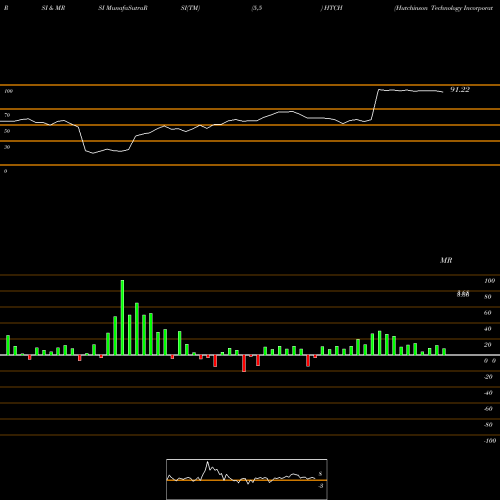Click the tallest green MR histogram bar

pos(122,317)
